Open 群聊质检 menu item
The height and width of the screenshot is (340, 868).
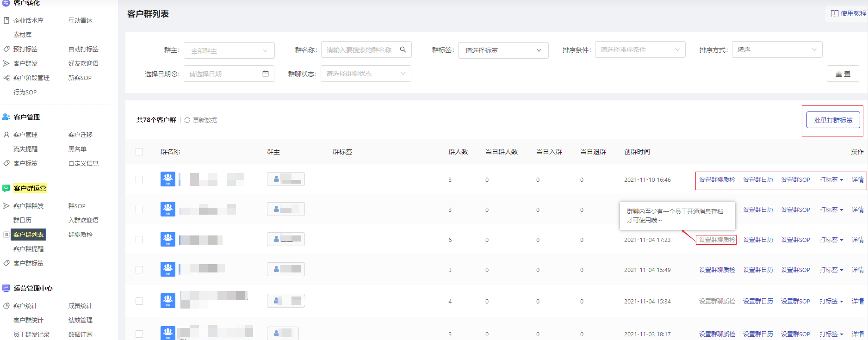(x=81, y=235)
